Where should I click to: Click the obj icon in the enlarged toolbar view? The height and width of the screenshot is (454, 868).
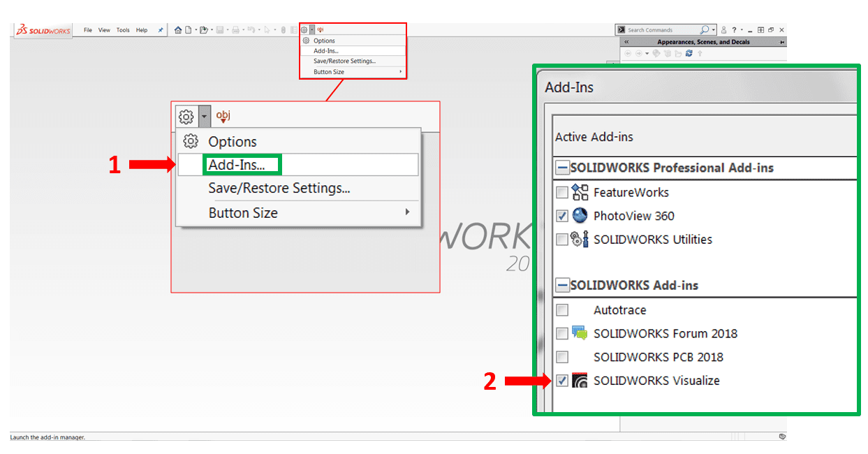coord(223,116)
